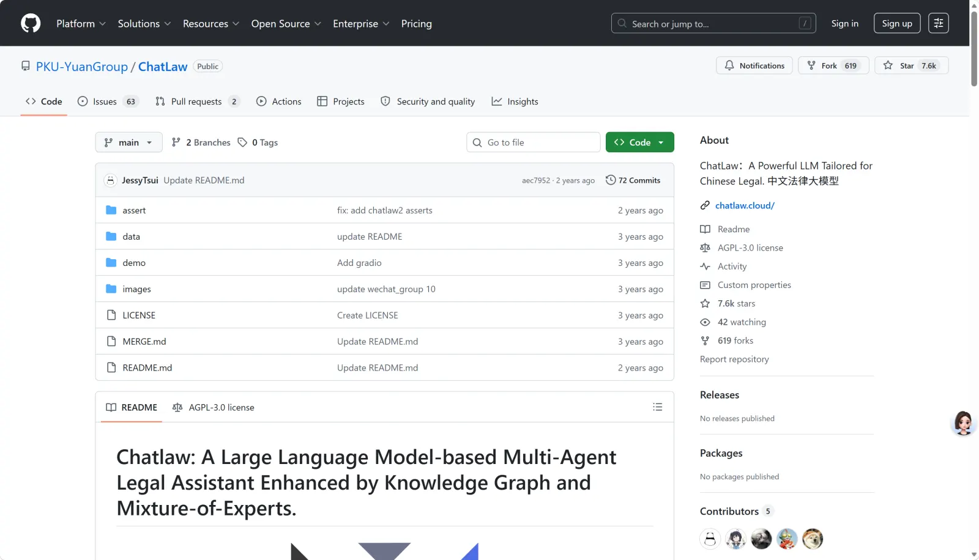Open the demo folder

click(134, 263)
